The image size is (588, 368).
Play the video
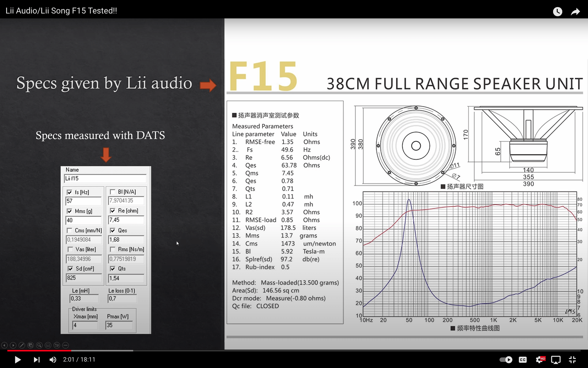[x=18, y=359]
